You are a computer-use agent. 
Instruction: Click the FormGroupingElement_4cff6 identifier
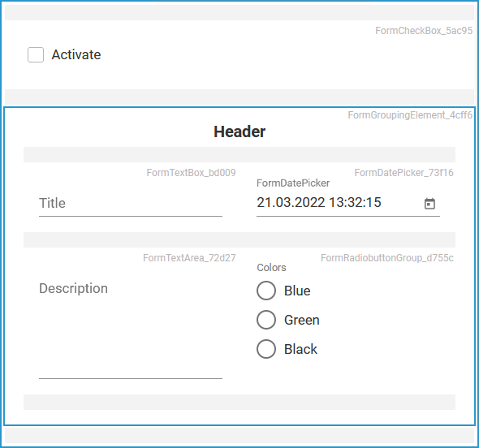[x=410, y=115]
